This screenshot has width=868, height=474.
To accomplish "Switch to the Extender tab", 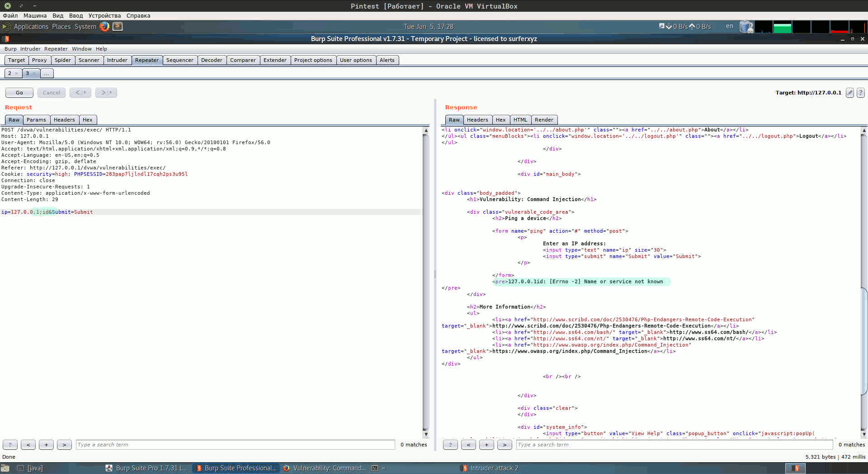I will (275, 60).
